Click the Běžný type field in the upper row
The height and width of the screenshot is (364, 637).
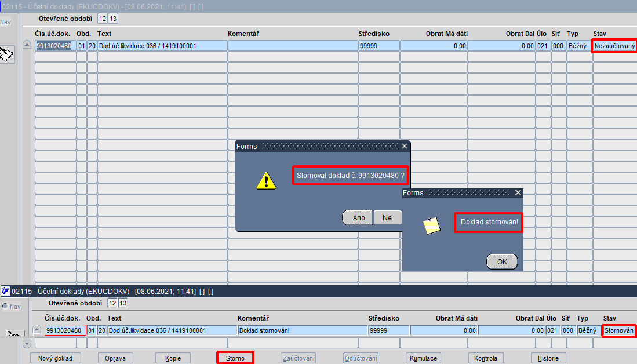[579, 46]
